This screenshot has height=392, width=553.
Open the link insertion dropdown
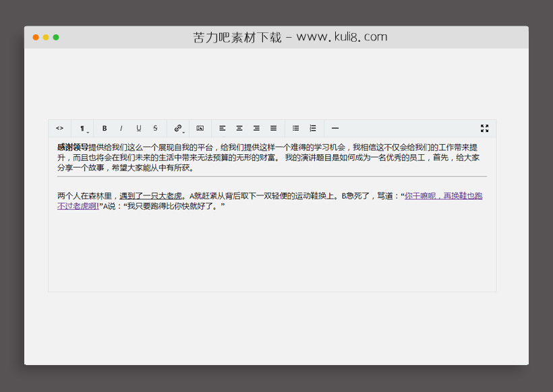click(x=179, y=128)
